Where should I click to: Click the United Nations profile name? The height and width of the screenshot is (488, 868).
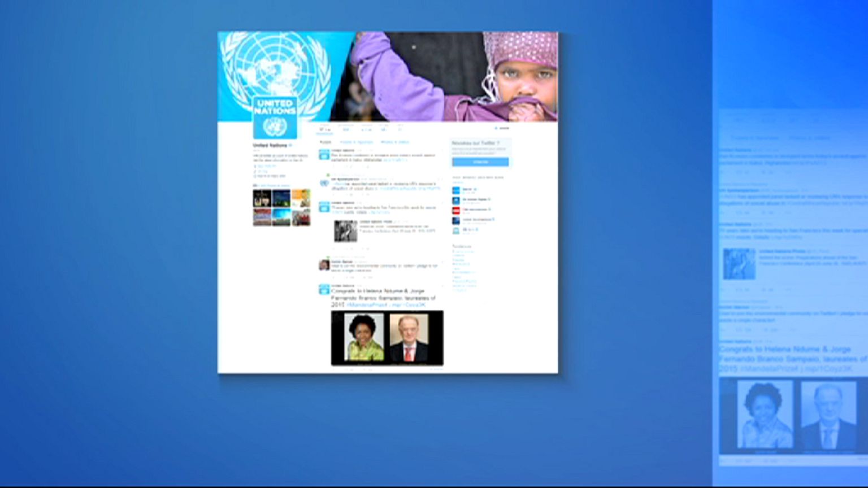coord(270,146)
